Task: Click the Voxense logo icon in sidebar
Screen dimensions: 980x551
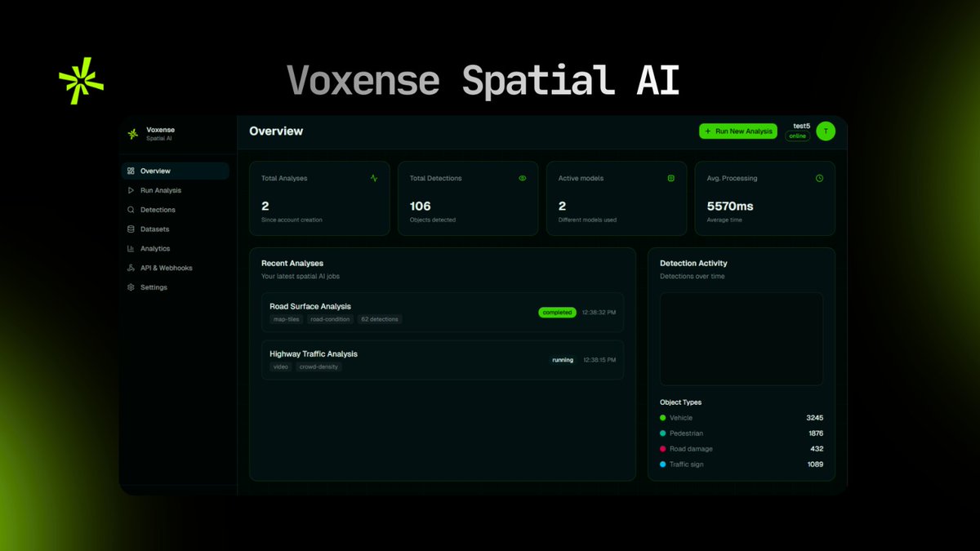Action: coord(132,134)
